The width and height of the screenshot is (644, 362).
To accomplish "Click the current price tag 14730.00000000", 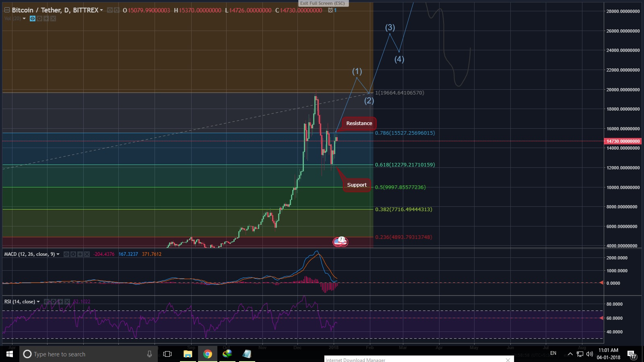I will 623,141.
